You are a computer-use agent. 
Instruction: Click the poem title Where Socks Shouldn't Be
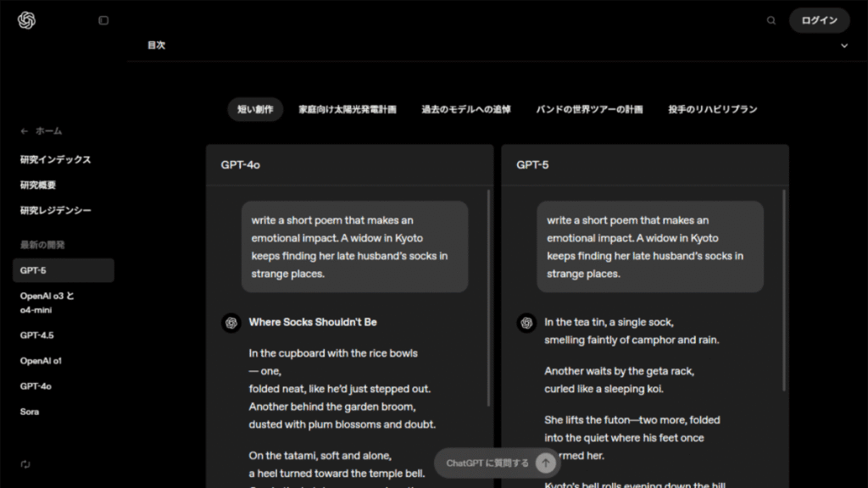coord(313,323)
